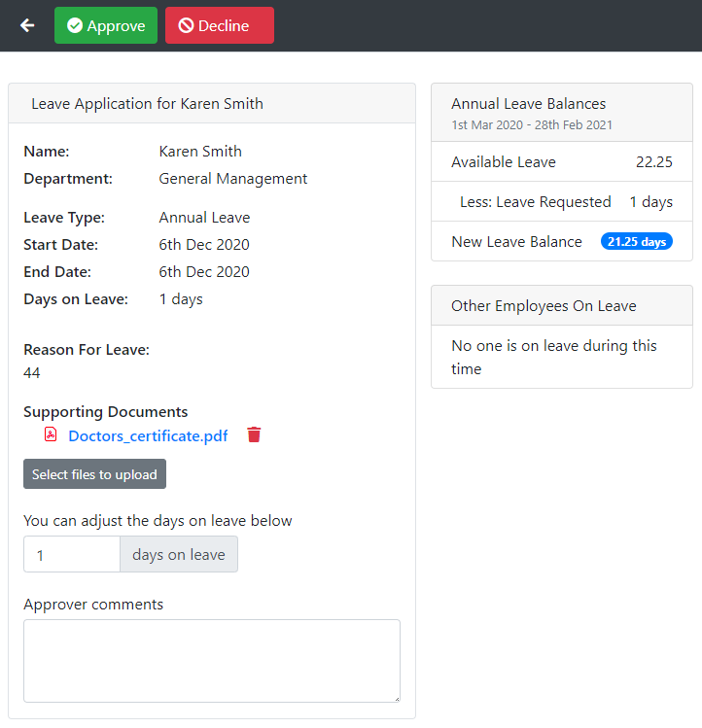This screenshot has width=702, height=728.
Task: Click the back arrow icon
Action: coord(27,25)
